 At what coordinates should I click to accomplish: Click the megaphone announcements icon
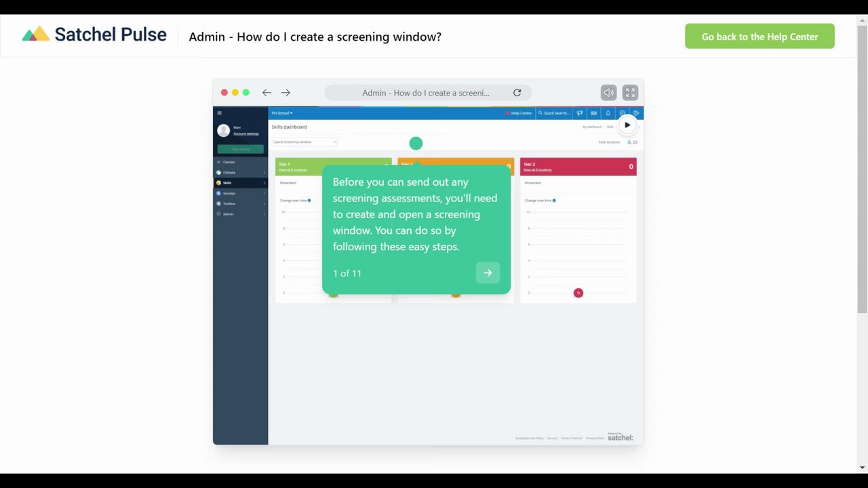click(x=579, y=113)
